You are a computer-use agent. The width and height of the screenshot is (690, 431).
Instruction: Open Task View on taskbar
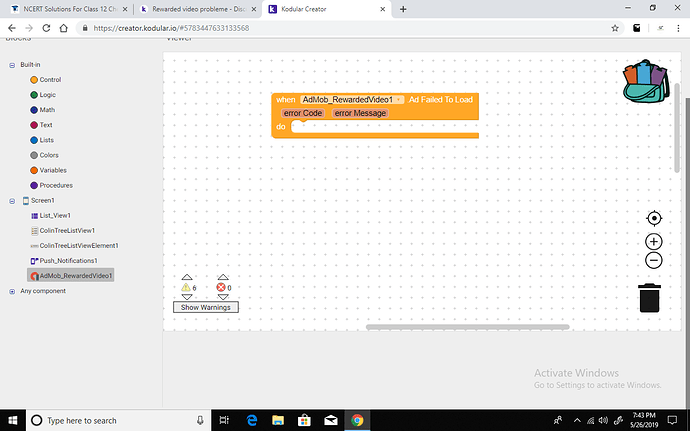click(224, 420)
